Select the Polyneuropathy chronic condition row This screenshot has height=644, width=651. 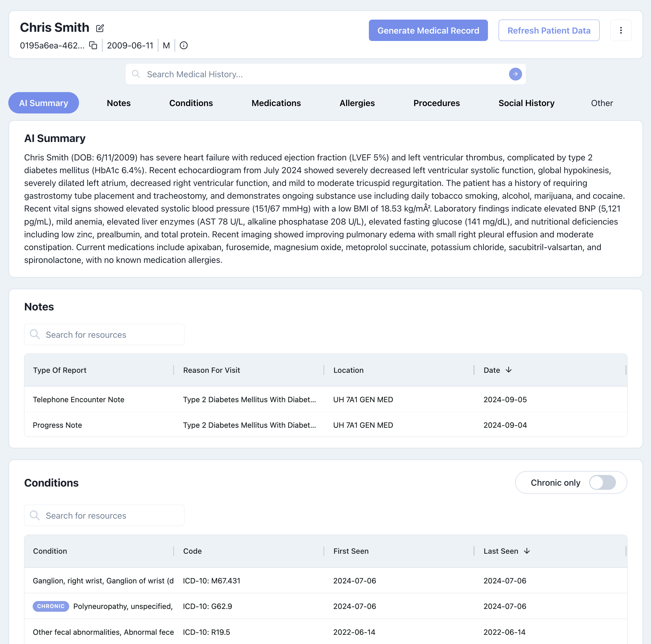pyautogui.click(x=123, y=606)
